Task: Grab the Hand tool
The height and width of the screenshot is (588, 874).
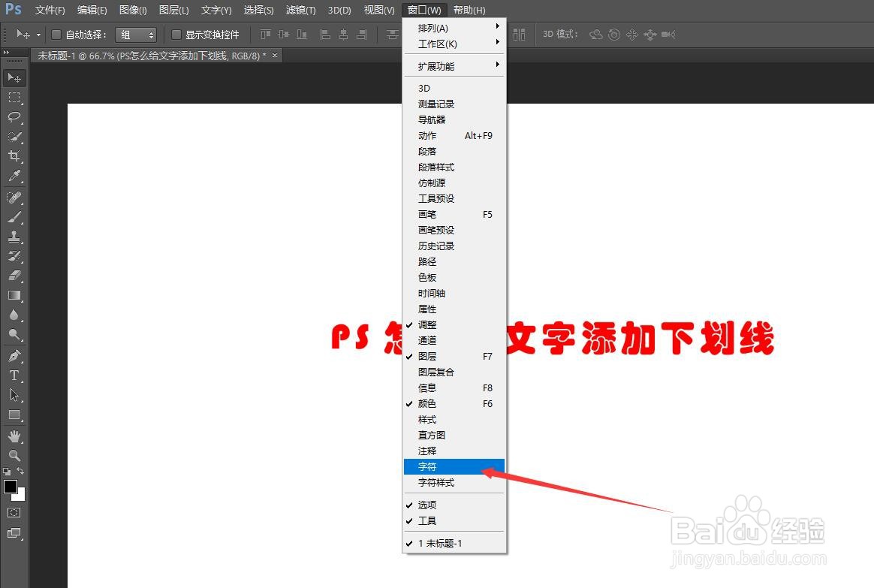Action: click(14, 436)
